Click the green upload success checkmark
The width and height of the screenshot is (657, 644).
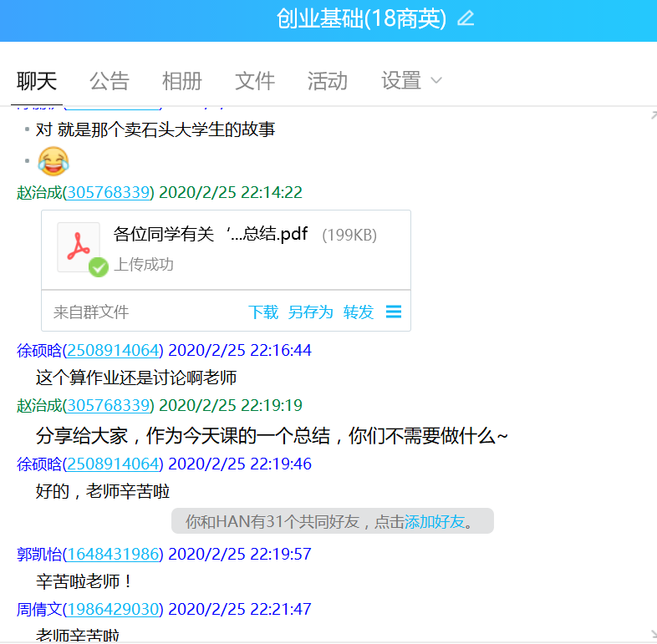(x=99, y=266)
